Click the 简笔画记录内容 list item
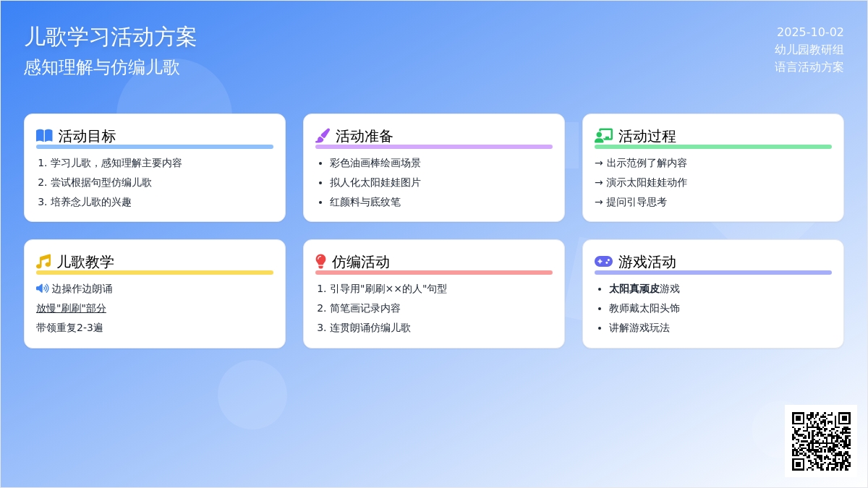Viewport: 868px width, 488px height. 365,308
